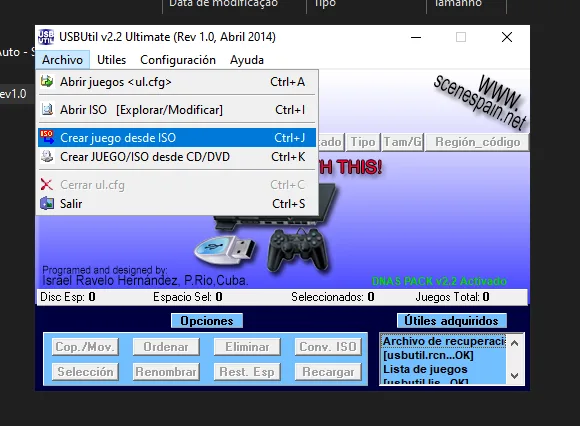Click the 'Disc Esp: 0' status text
Viewport: 580px width, 426px height.
coord(68,297)
